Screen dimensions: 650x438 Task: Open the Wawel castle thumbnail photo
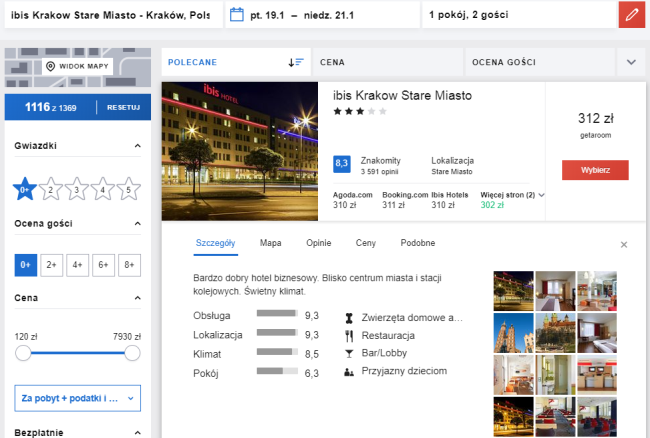coord(555,333)
